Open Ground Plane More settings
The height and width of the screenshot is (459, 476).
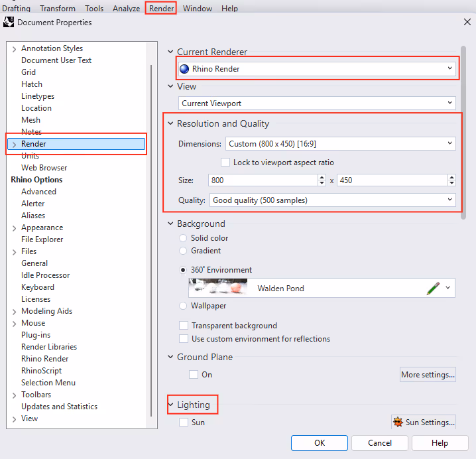tap(428, 374)
